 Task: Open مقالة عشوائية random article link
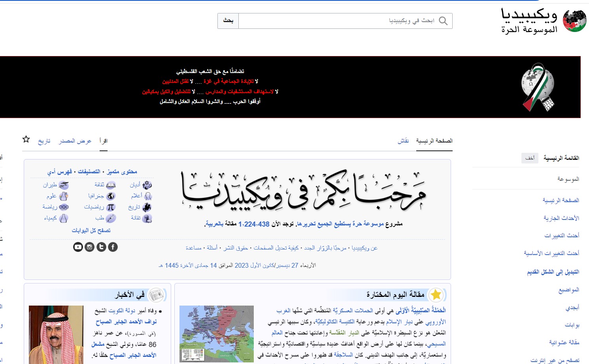pyautogui.click(x=564, y=342)
